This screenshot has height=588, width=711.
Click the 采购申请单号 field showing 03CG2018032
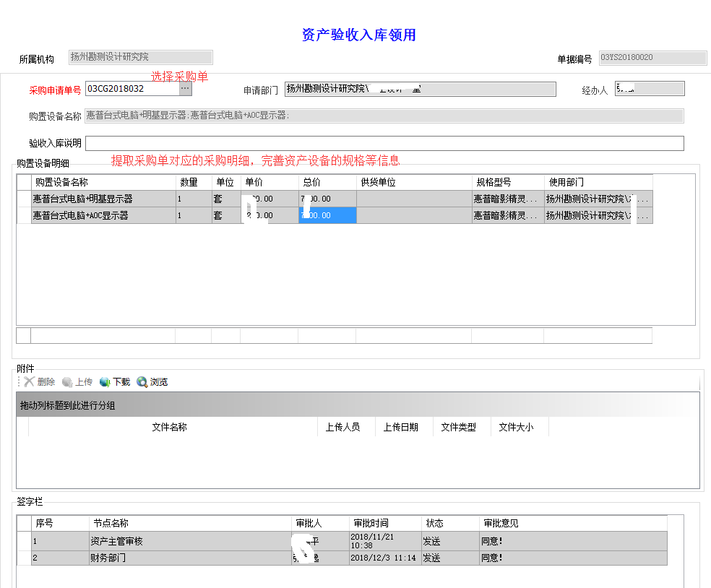[x=130, y=87]
